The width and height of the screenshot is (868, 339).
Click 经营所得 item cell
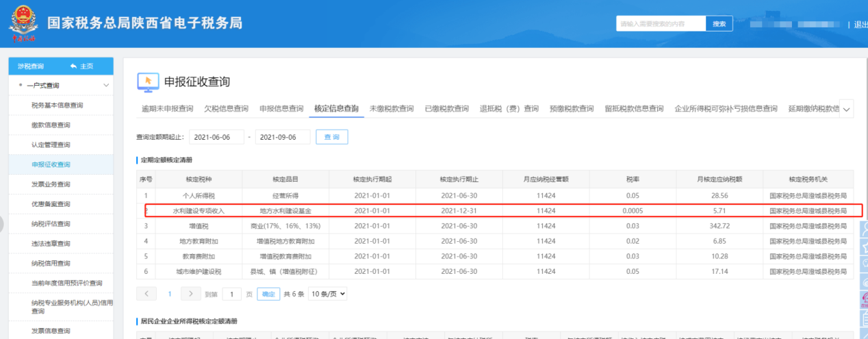pyautogui.click(x=285, y=195)
